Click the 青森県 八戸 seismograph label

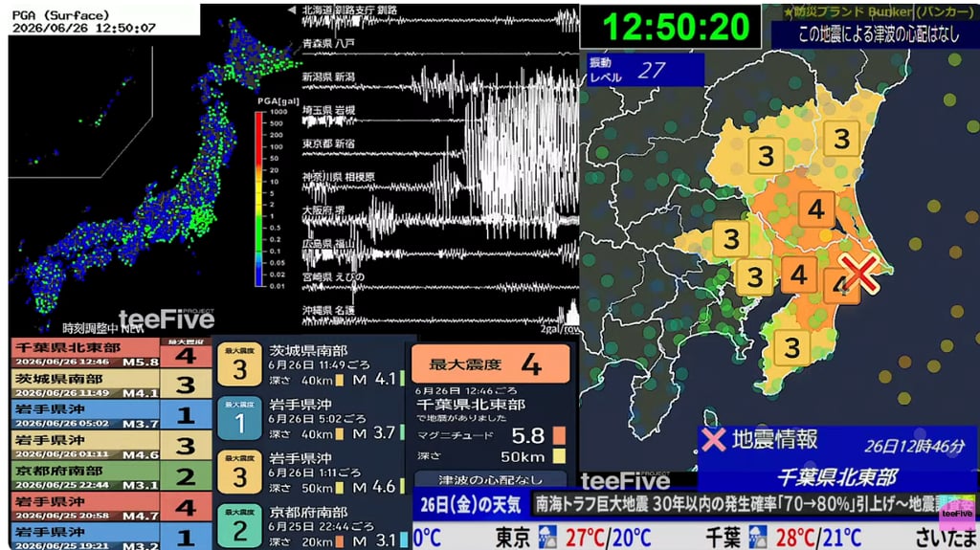[x=329, y=44]
